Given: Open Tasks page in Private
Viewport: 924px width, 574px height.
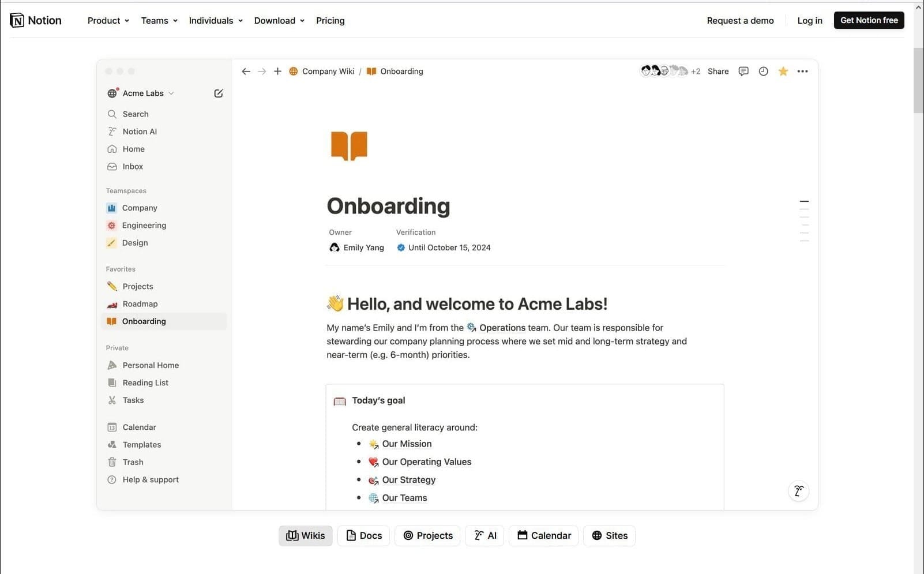Looking at the screenshot, I should coord(164,400).
